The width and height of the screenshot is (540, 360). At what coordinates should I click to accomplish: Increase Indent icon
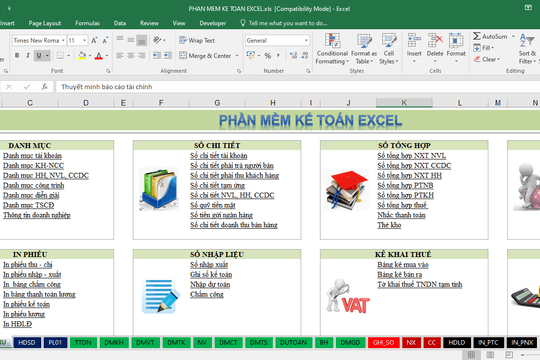[x=168, y=55]
